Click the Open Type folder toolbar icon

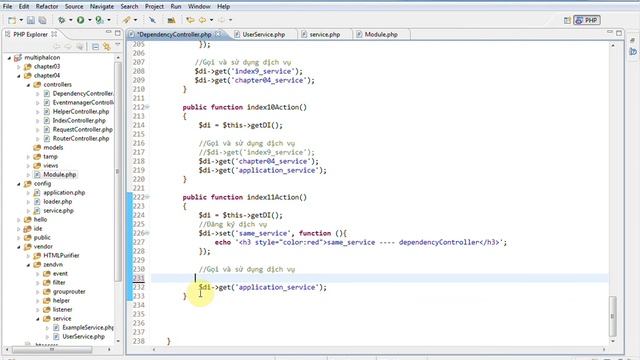point(171,20)
